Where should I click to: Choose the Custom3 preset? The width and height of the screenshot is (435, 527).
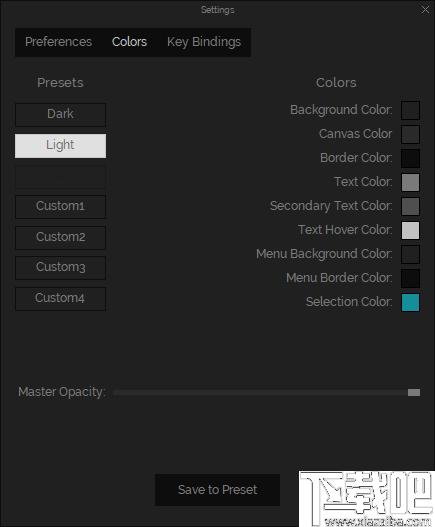pos(61,268)
